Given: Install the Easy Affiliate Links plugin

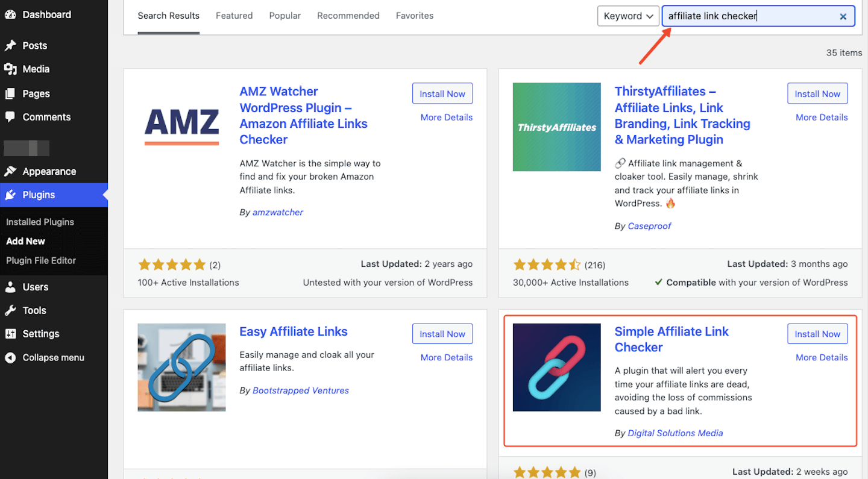Looking at the screenshot, I should 442,334.
